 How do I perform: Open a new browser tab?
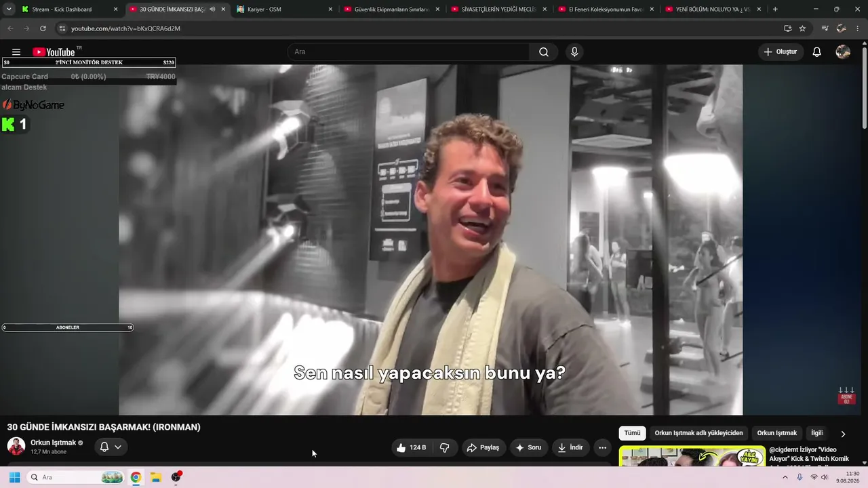775,9
